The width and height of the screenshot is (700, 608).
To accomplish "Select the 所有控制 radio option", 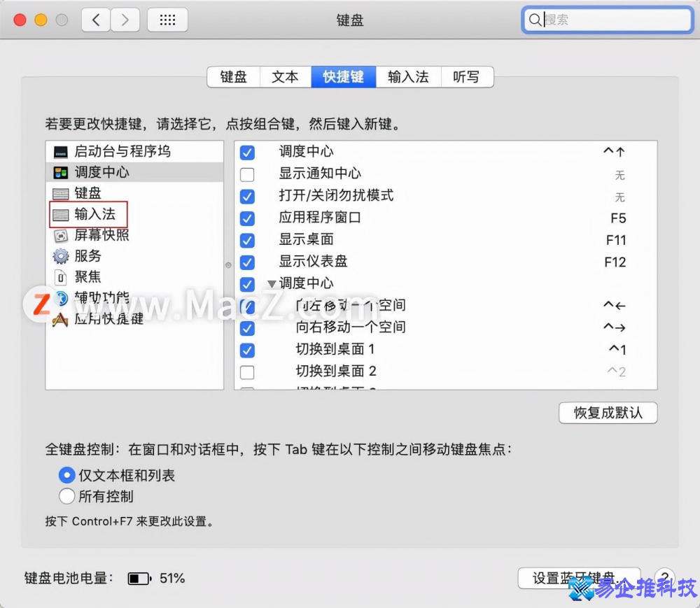I will [66, 496].
